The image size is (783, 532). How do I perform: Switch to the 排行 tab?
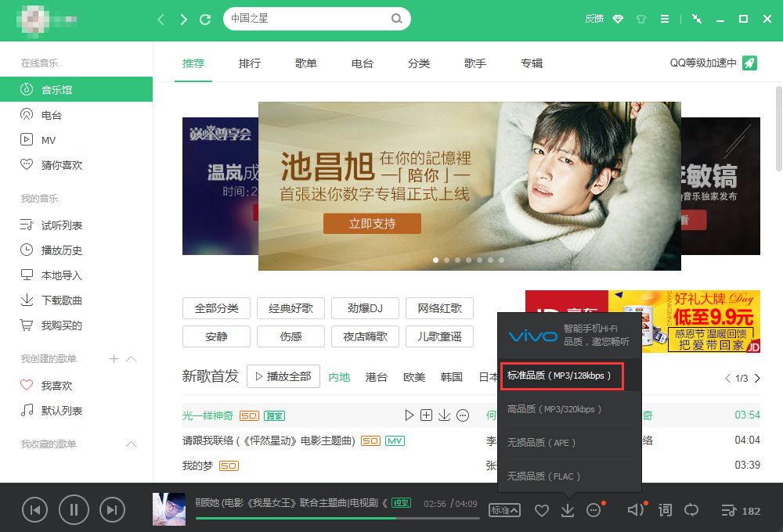[x=250, y=63]
